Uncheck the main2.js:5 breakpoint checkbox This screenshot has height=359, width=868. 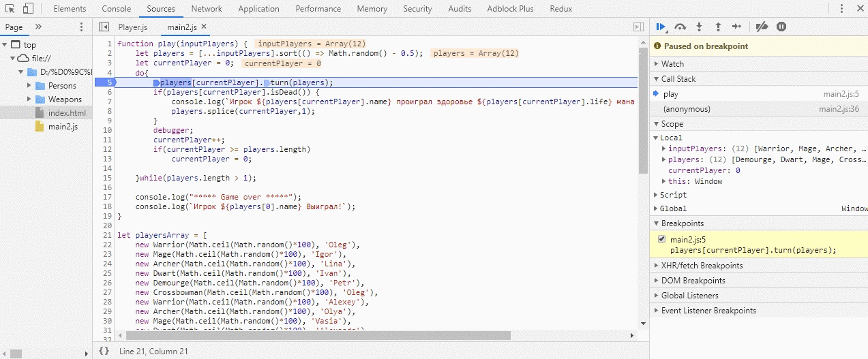click(661, 239)
